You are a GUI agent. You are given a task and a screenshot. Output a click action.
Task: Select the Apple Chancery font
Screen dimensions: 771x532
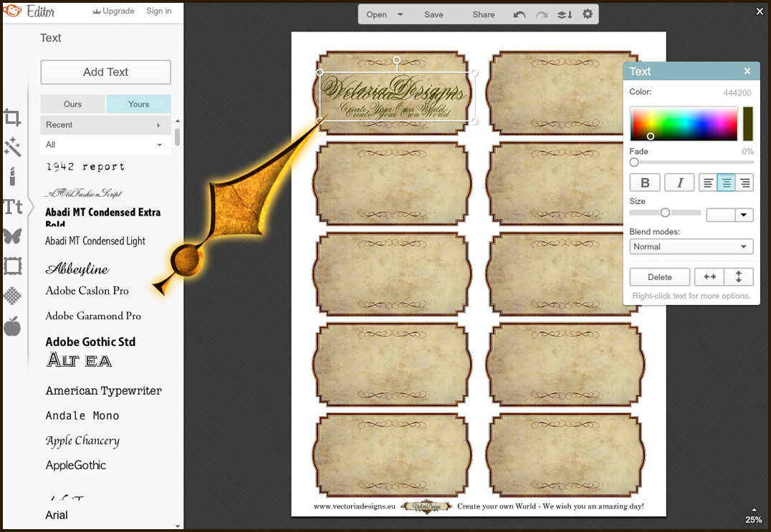coord(82,440)
